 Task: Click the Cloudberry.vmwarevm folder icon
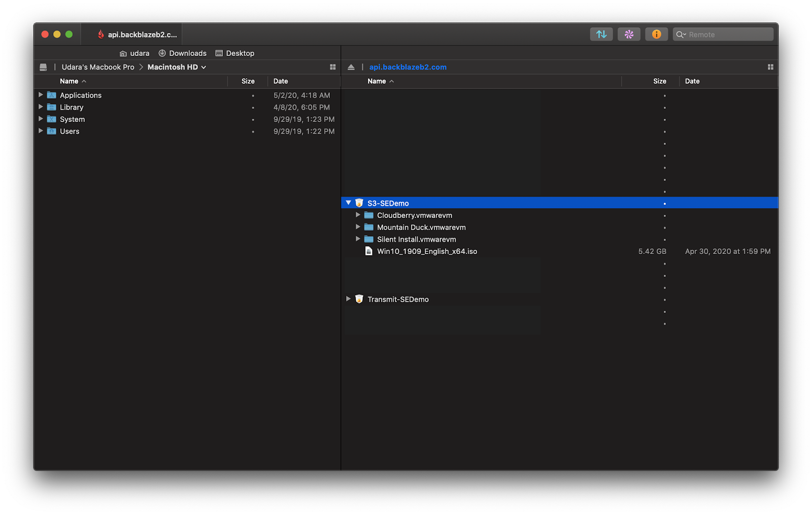[369, 215]
